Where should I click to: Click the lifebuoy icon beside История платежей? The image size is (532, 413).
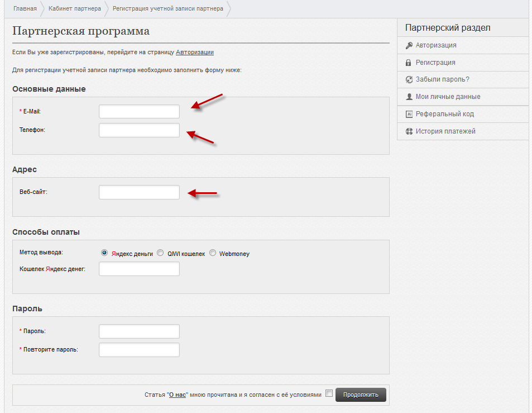click(409, 131)
